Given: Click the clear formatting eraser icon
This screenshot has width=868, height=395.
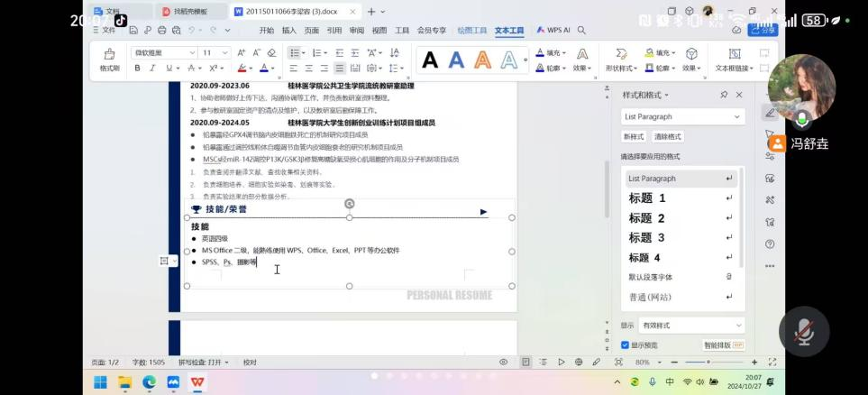Looking at the screenshot, I should 272,53.
